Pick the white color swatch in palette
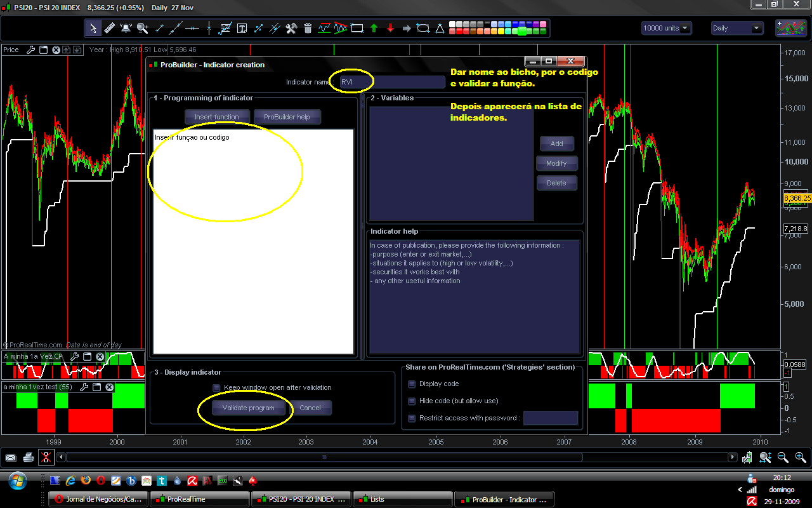The height and width of the screenshot is (508, 812). (x=453, y=24)
